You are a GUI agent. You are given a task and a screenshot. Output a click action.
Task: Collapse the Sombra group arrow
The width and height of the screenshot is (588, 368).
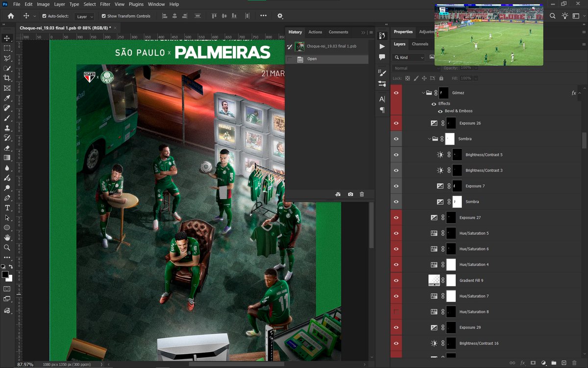click(x=429, y=139)
